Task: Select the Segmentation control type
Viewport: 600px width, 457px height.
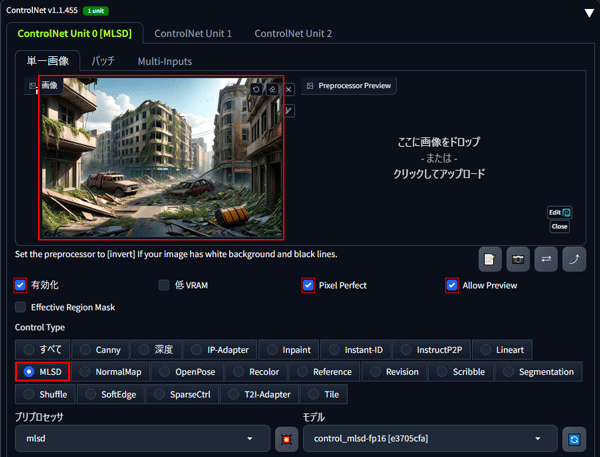Action: tap(539, 372)
